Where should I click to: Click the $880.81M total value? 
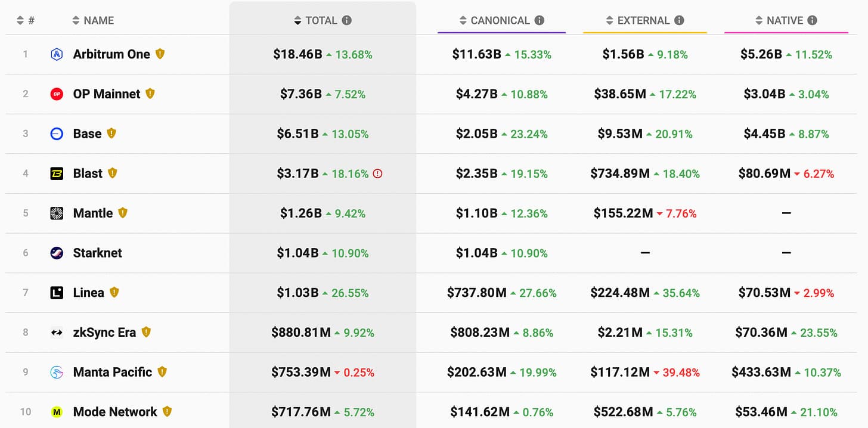pyautogui.click(x=301, y=333)
